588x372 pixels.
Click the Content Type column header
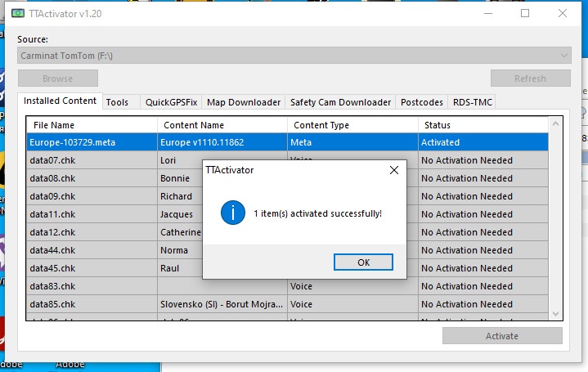pos(352,125)
